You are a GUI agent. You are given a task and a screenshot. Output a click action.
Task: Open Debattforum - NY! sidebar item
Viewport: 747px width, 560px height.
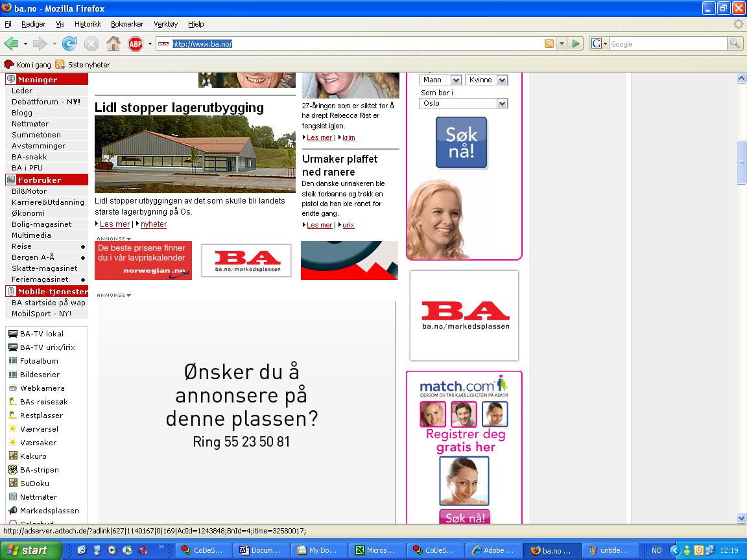click(46, 102)
